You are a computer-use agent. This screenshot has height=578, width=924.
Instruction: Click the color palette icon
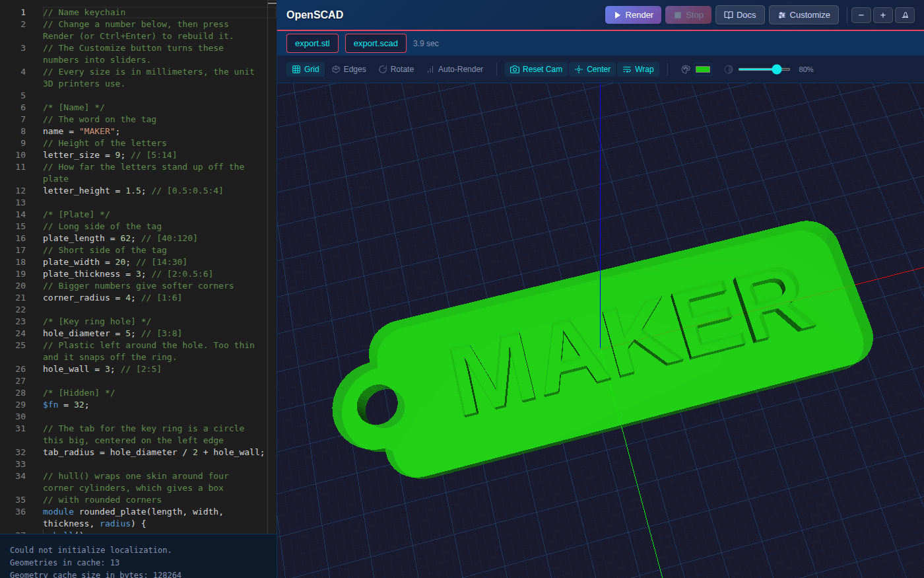[686, 69]
